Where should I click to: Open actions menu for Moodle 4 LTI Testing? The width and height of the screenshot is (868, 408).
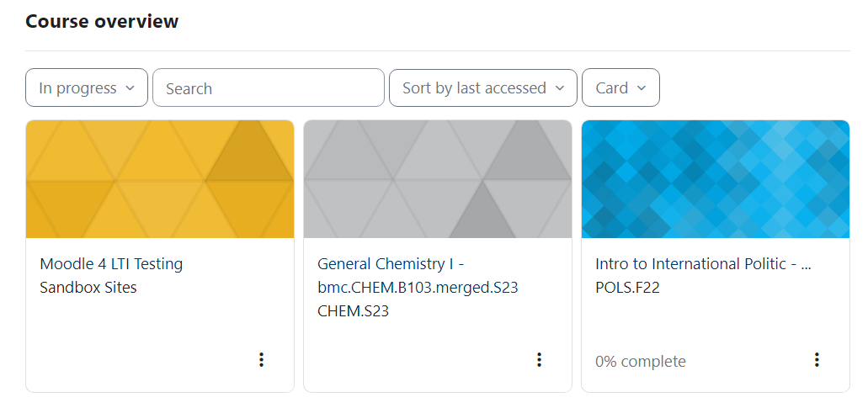tap(261, 360)
